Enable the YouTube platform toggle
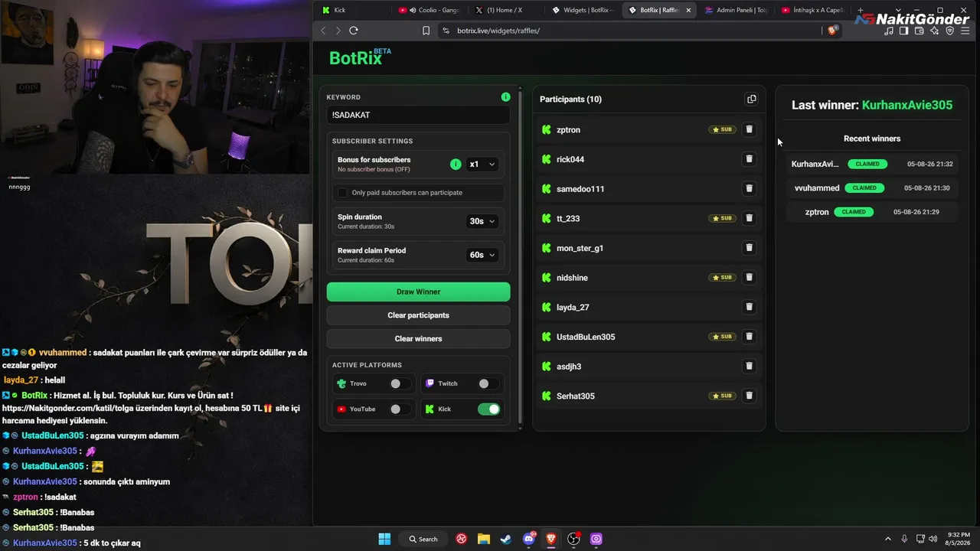980x551 pixels. pyautogui.click(x=400, y=409)
